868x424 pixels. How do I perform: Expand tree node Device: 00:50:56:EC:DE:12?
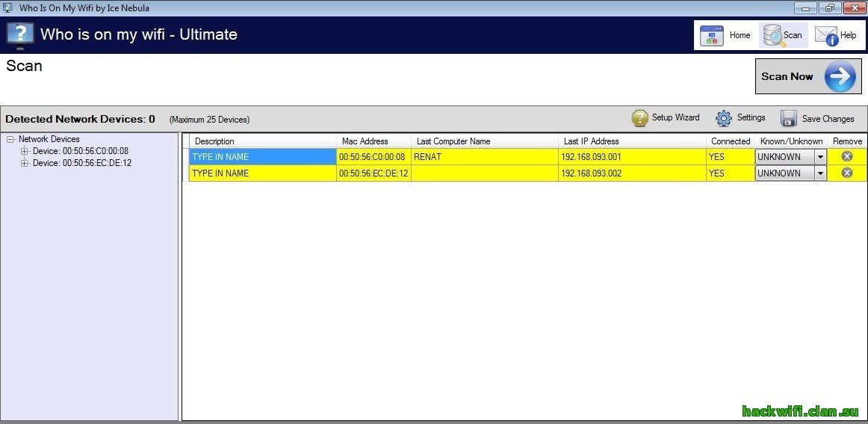pyautogui.click(x=23, y=164)
